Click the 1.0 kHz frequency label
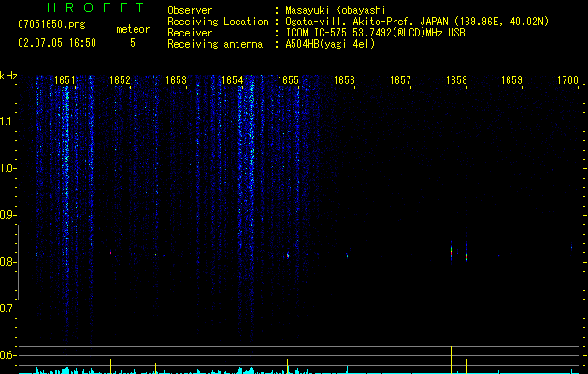This screenshot has height=374, width=588. point(7,168)
